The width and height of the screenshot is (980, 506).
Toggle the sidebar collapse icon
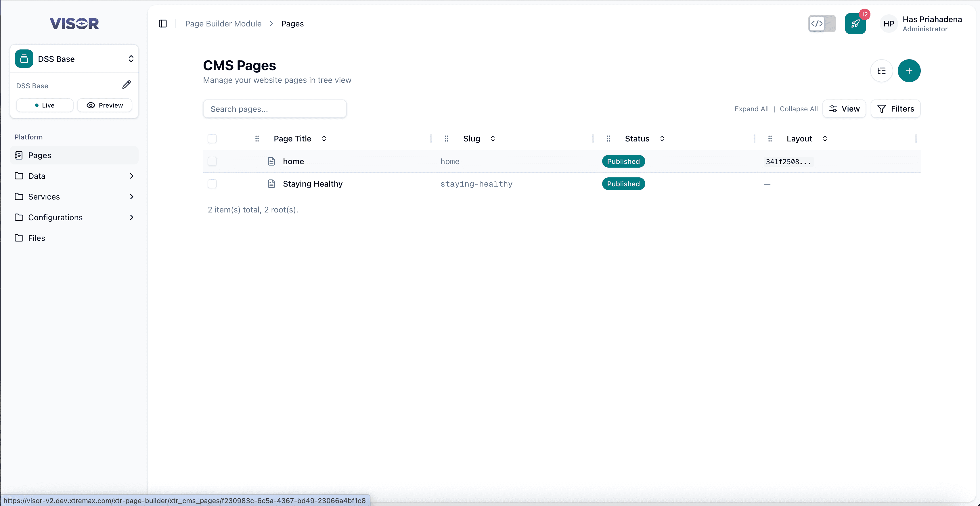pyautogui.click(x=162, y=23)
